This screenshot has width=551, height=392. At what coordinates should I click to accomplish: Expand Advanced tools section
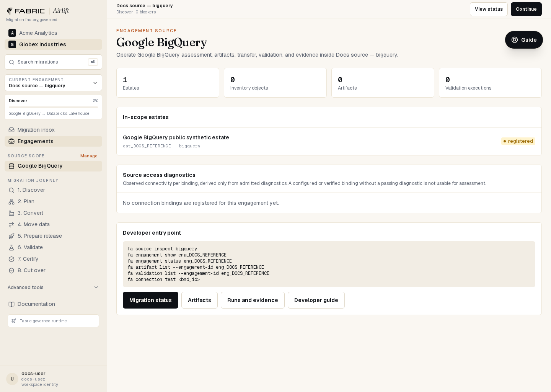coord(53,287)
